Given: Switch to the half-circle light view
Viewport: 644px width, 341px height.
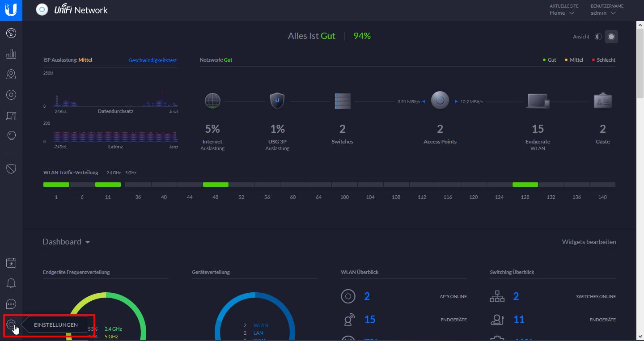Looking at the screenshot, I should tap(598, 37).
